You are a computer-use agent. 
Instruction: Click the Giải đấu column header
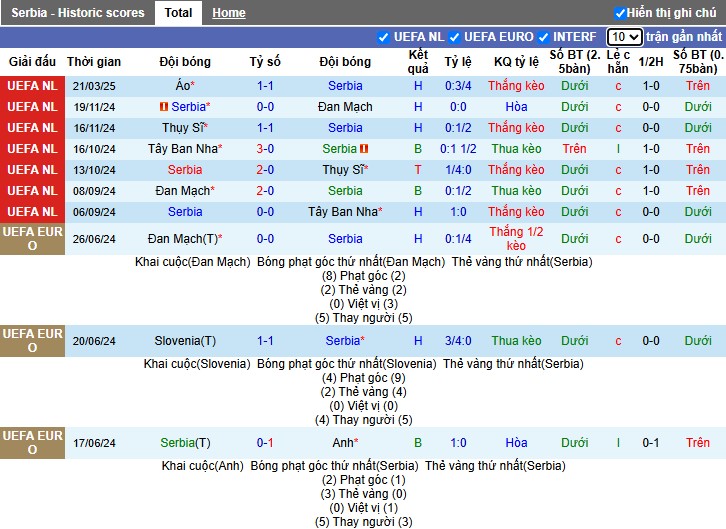coord(32,62)
